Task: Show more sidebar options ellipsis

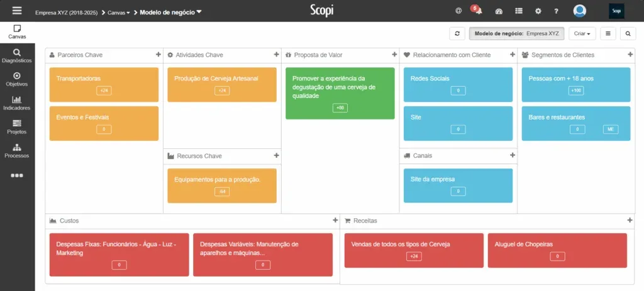Action: [17, 175]
